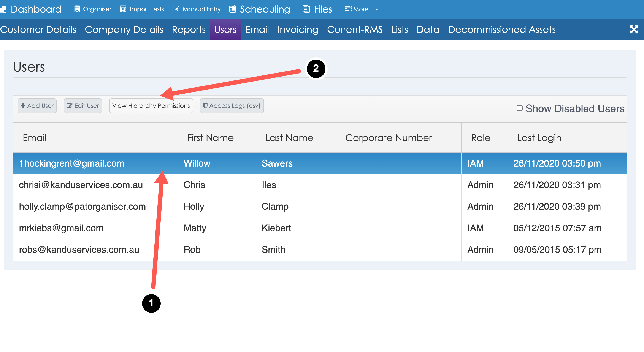Click the Access Logs shield icon
This screenshot has height=352, width=644.
point(205,106)
